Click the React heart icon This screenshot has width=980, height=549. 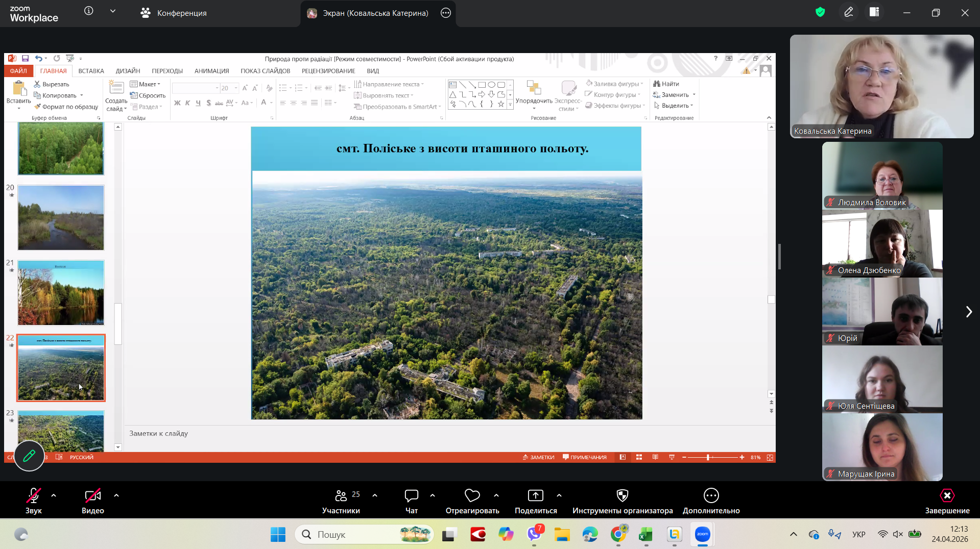(472, 496)
